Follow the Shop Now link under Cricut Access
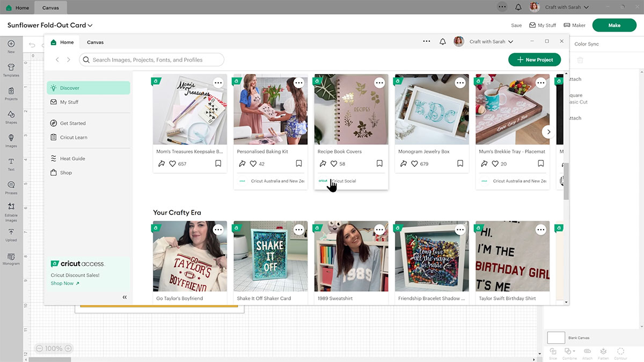The height and width of the screenshot is (362, 644). (65, 283)
